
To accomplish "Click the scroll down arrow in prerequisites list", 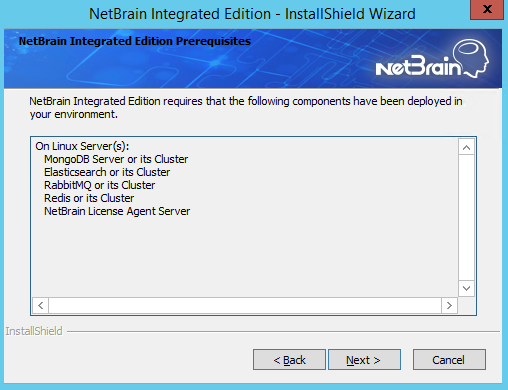I will pyautogui.click(x=466, y=288).
